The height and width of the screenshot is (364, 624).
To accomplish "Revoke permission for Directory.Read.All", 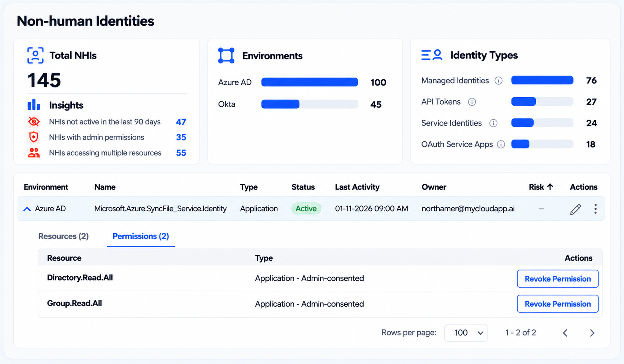I will click(557, 279).
